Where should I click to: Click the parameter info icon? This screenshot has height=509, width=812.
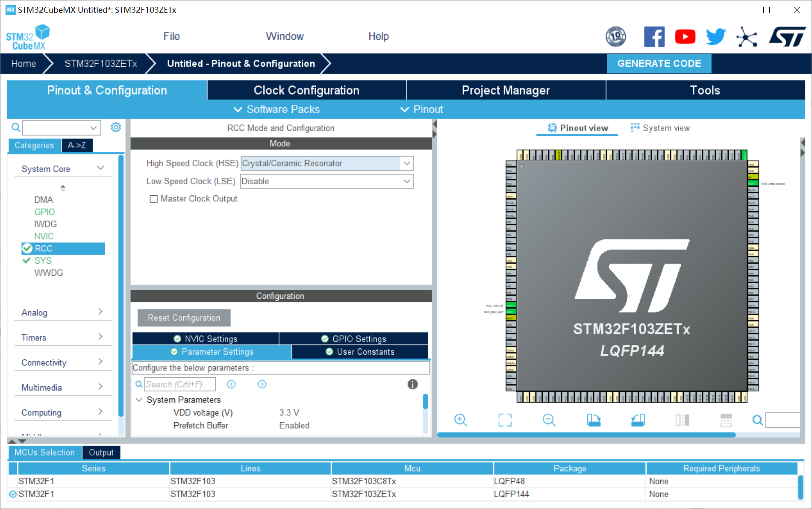(x=412, y=384)
